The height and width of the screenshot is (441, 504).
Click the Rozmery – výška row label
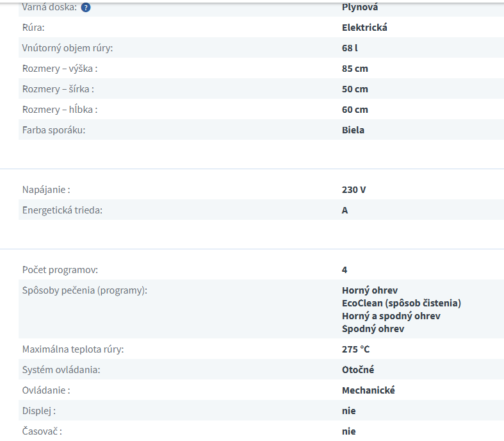point(60,69)
